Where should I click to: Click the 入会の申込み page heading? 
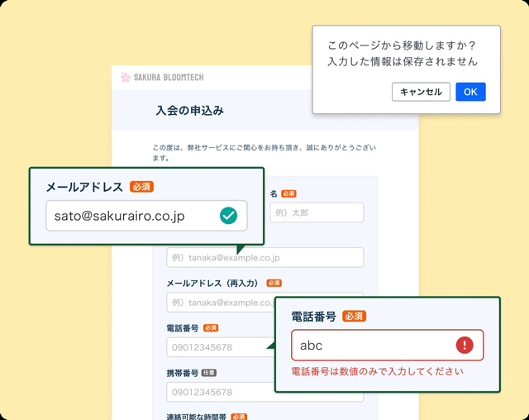[190, 110]
